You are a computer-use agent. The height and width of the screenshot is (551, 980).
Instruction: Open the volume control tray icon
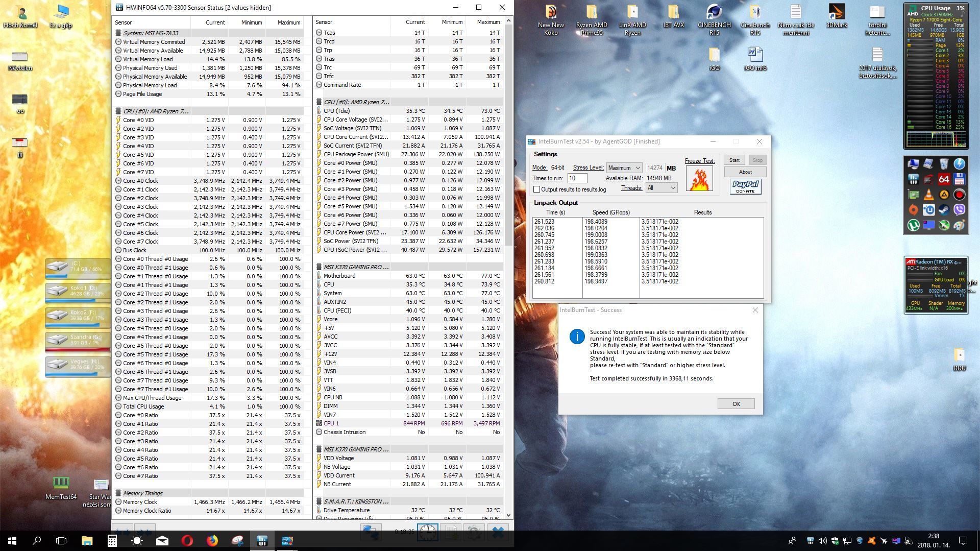[822, 541]
